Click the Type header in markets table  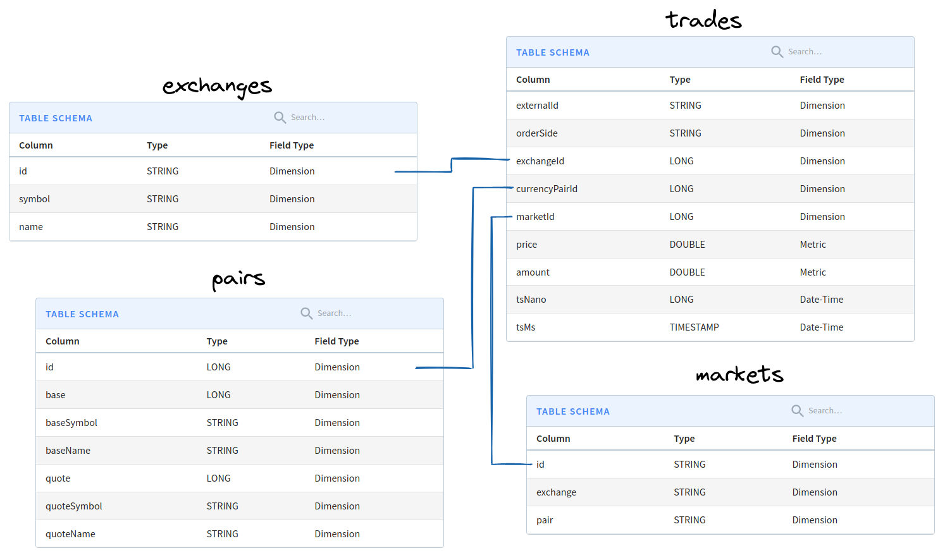click(x=684, y=439)
